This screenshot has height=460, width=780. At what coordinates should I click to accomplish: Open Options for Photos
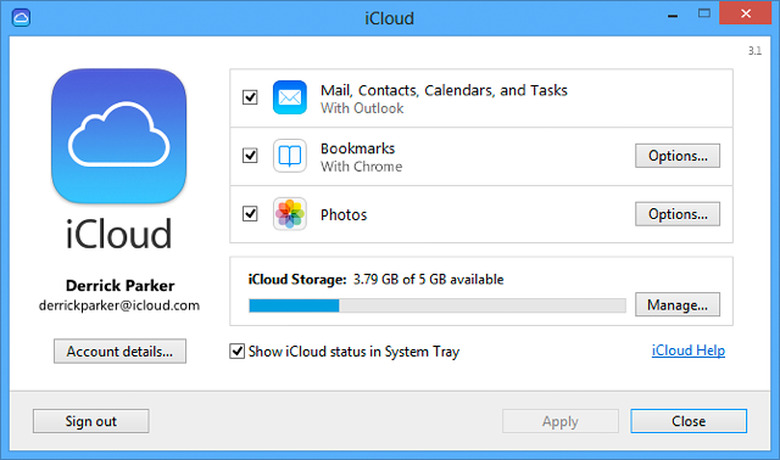677,214
